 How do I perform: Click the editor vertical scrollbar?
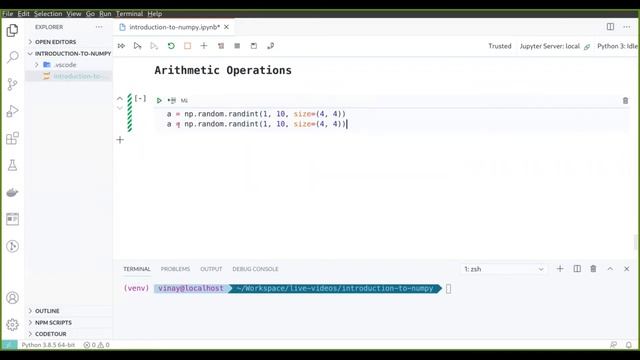coord(636,242)
